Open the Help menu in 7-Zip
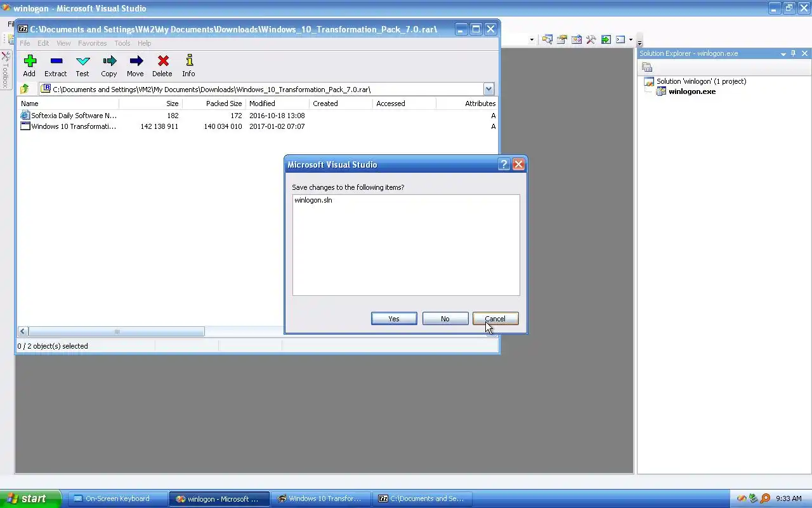The width and height of the screenshot is (812, 508). coord(145,43)
